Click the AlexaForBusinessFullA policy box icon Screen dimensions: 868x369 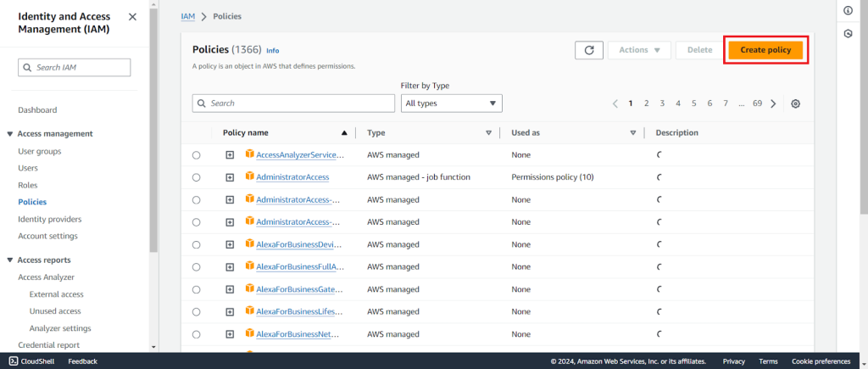[x=250, y=266]
